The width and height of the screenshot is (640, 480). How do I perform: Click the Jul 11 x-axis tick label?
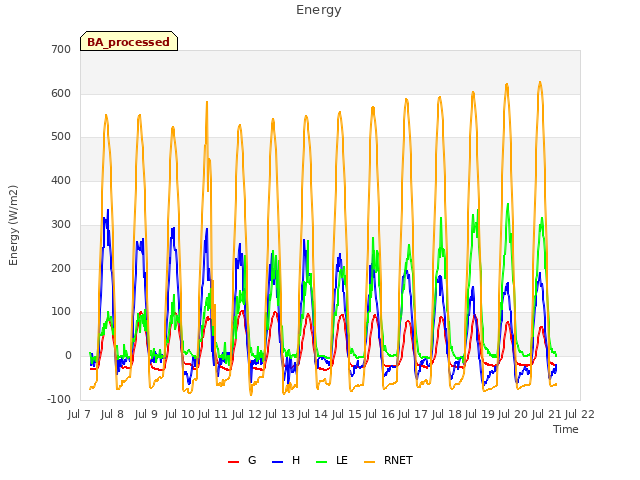[x=213, y=414]
